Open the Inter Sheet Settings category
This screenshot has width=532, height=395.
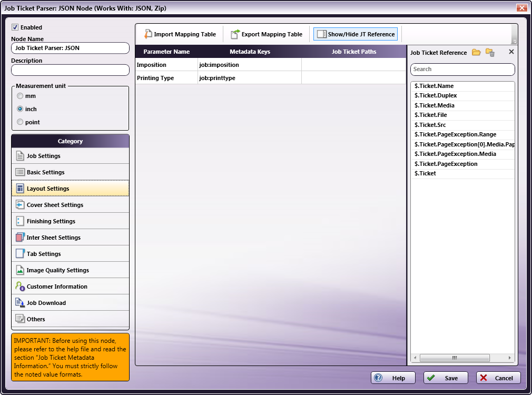point(70,237)
